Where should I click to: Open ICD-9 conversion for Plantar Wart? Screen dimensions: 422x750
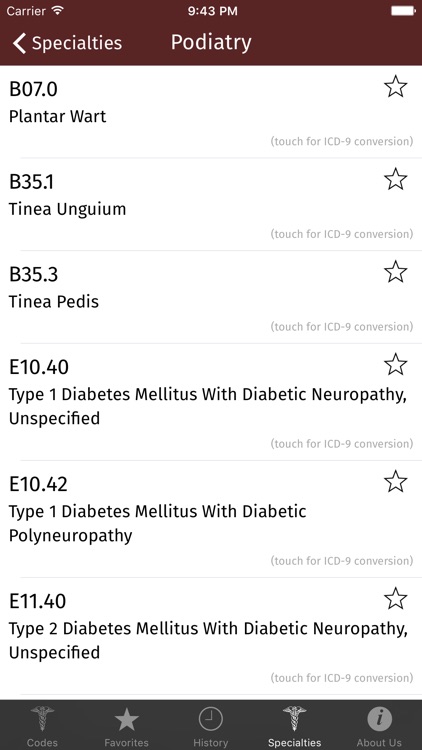pyautogui.click(x=342, y=142)
